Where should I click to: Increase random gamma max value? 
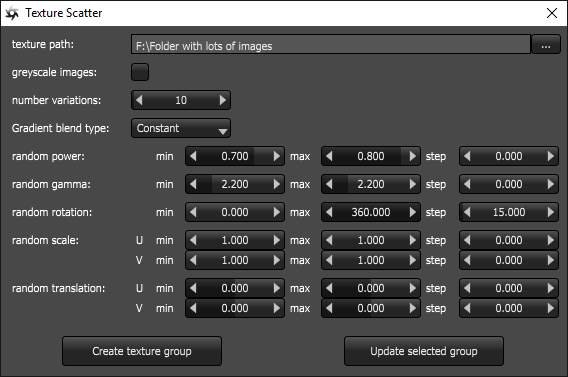413,184
